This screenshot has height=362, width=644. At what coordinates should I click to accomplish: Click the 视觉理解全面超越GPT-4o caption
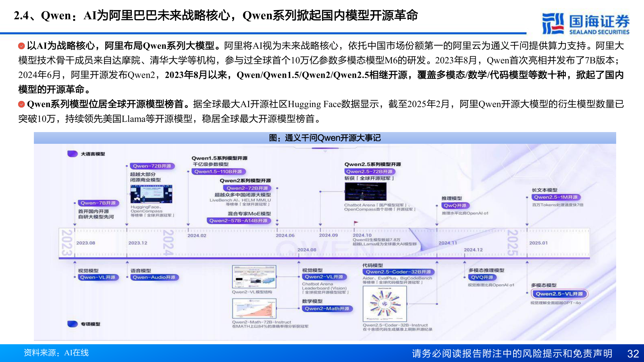[555, 303]
